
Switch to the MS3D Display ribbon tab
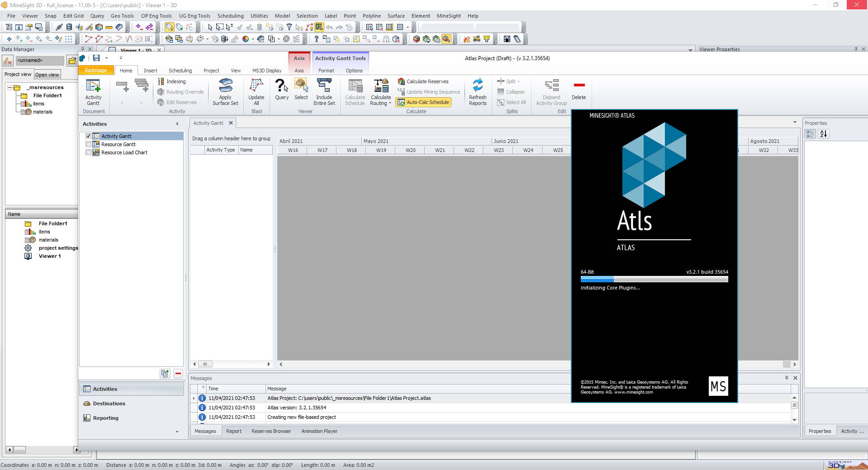(267, 71)
